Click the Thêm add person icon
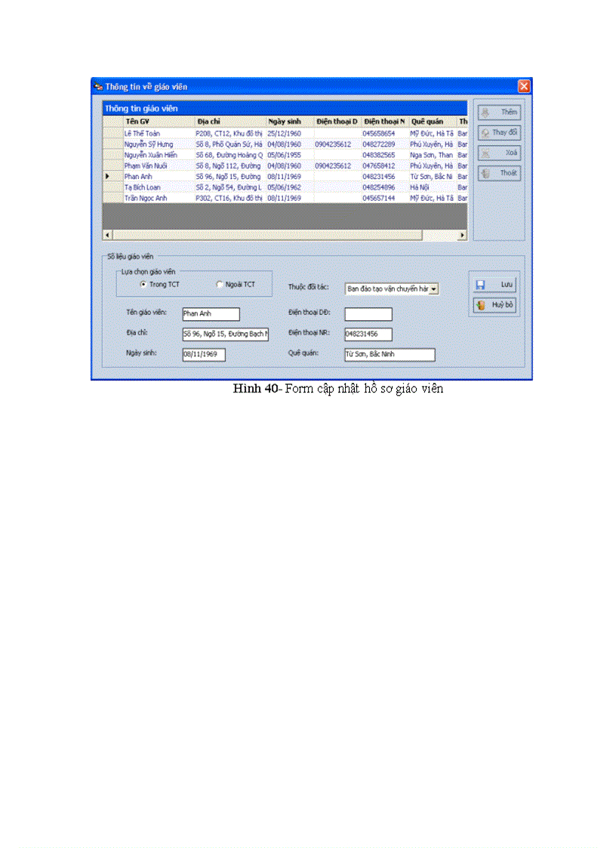Image resolution: width=616 pixels, height=848 pixels. click(485, 113)
